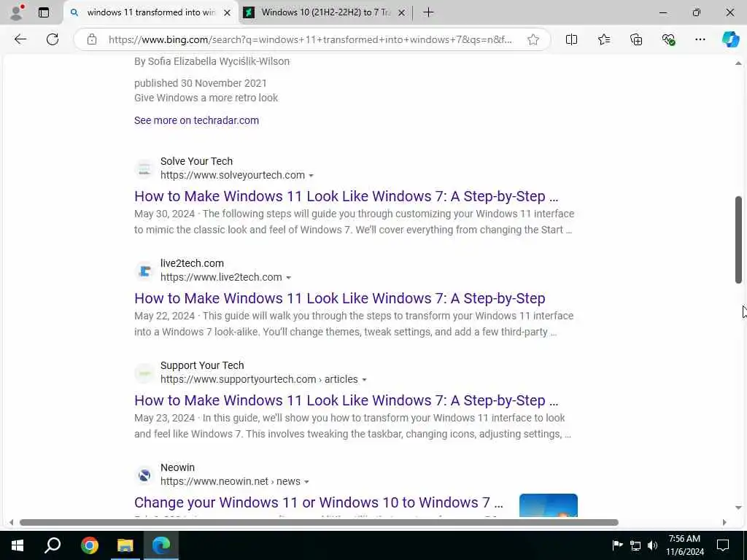Open the Favorites list

(x=603, y=39)
